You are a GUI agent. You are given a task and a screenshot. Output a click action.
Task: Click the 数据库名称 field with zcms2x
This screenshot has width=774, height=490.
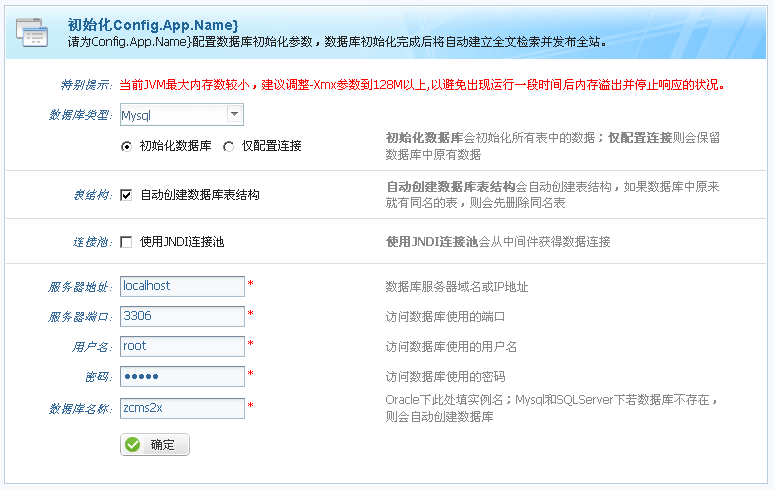coord(182,408)
